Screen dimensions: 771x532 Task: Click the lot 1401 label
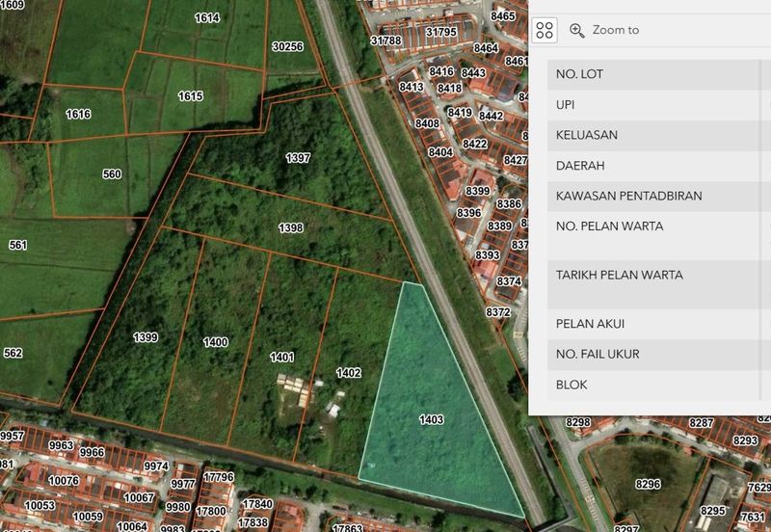(282, 358)
